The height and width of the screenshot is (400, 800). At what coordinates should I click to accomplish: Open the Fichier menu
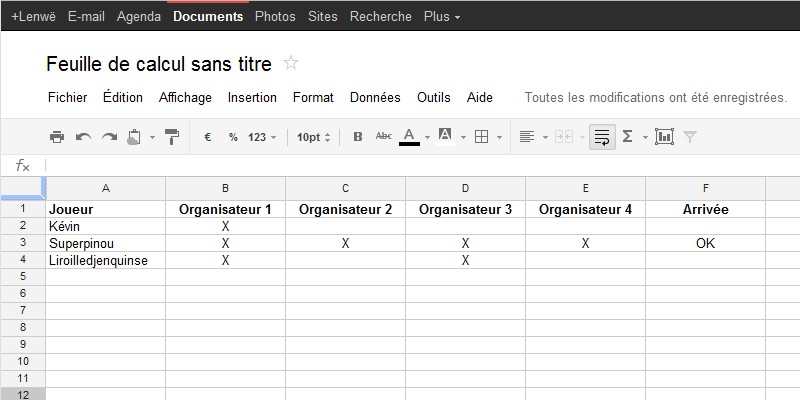(x=67, y=97)
